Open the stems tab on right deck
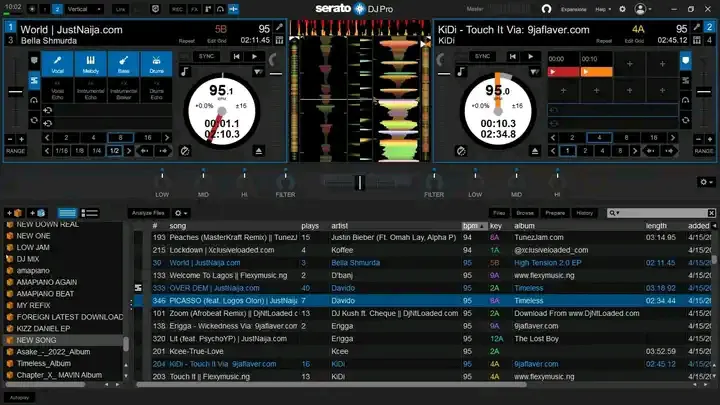The image size is (720, 405). [686, 81]
